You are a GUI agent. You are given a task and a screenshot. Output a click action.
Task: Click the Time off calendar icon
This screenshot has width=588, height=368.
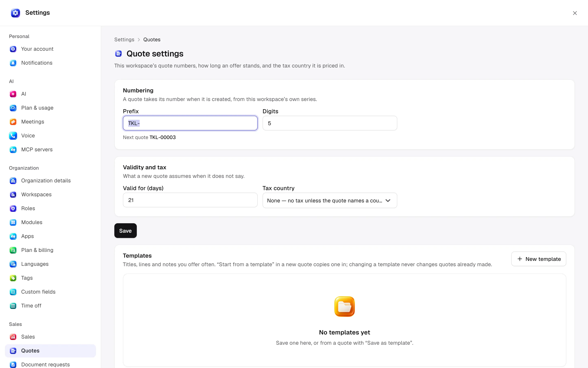pyautogui.click(x=13, y=305)
